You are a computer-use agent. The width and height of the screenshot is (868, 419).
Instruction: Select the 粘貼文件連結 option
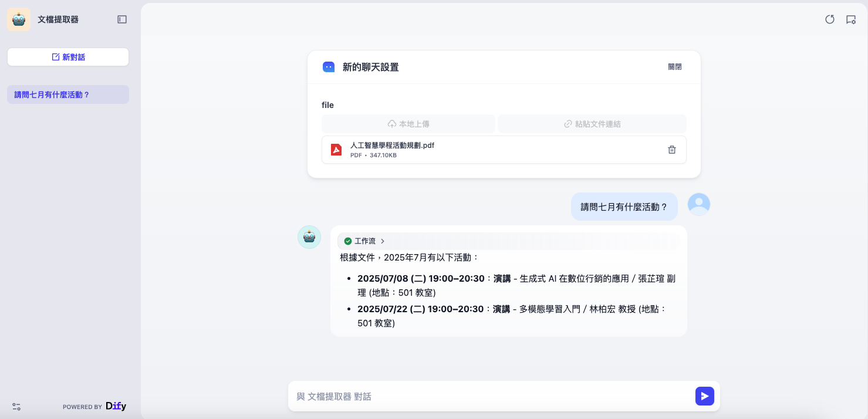592,124
